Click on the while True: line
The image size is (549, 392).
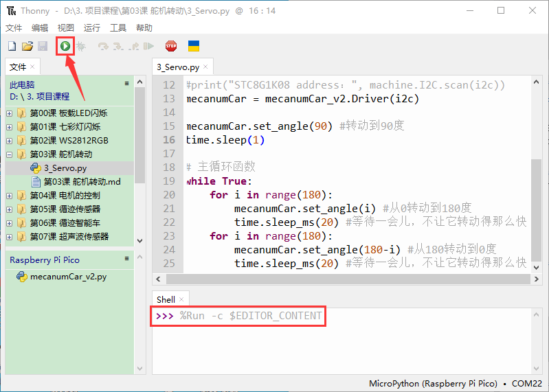(219, 181)
